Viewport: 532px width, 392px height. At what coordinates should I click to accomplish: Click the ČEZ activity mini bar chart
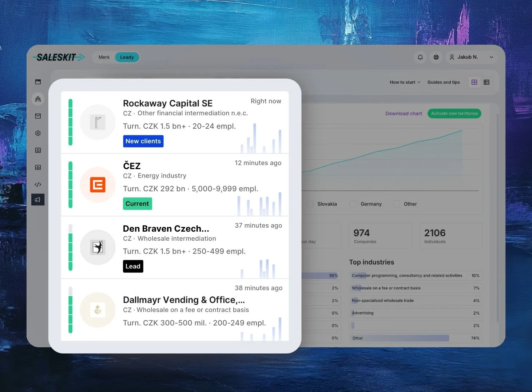[x=259, y=204]
